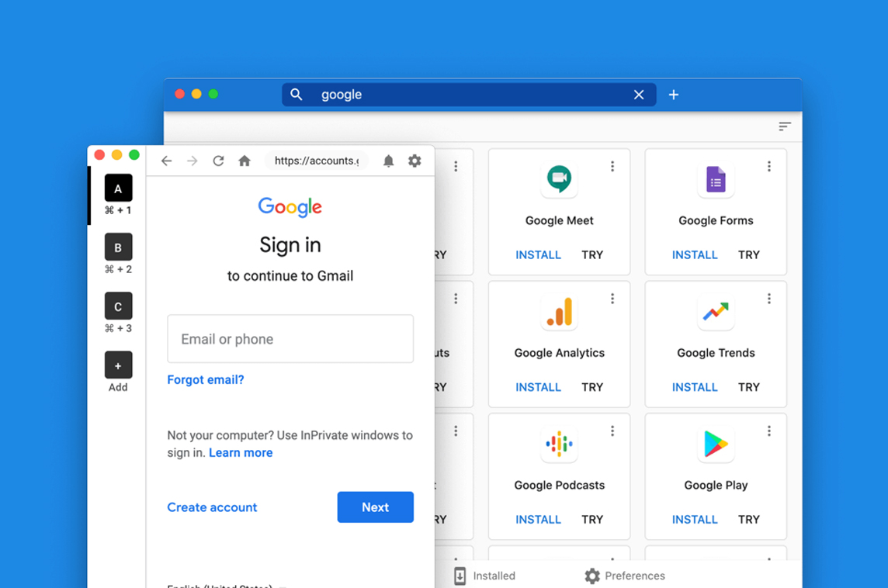Screen dimensions: 888x588
Task: Switch to account A in sidebar
Action: 118,189
